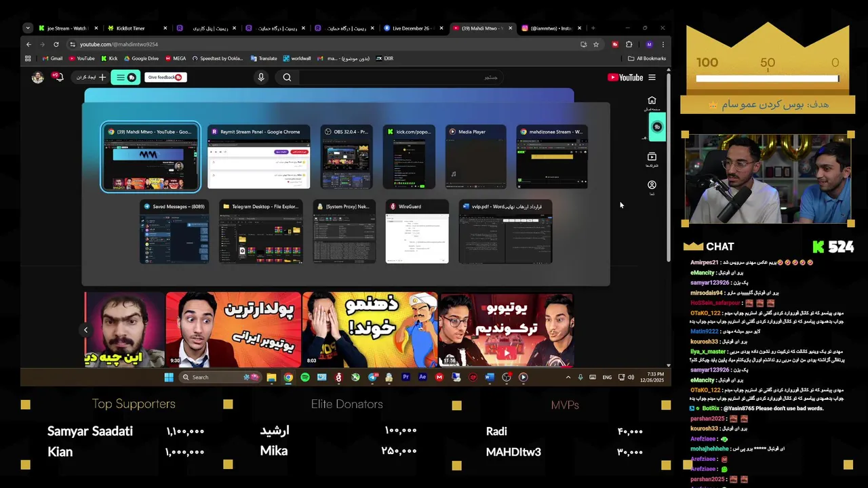Open Spotify from the taskbar
Image resolution: width=868 pixels, height=488 pixels.
pyautogui.click(x=305, y=377)
